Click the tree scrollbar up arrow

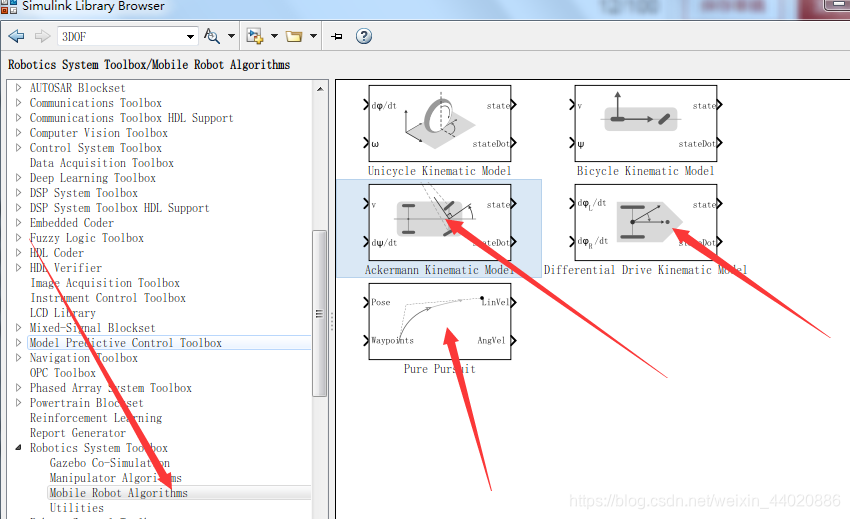click(x=320, y=88)
